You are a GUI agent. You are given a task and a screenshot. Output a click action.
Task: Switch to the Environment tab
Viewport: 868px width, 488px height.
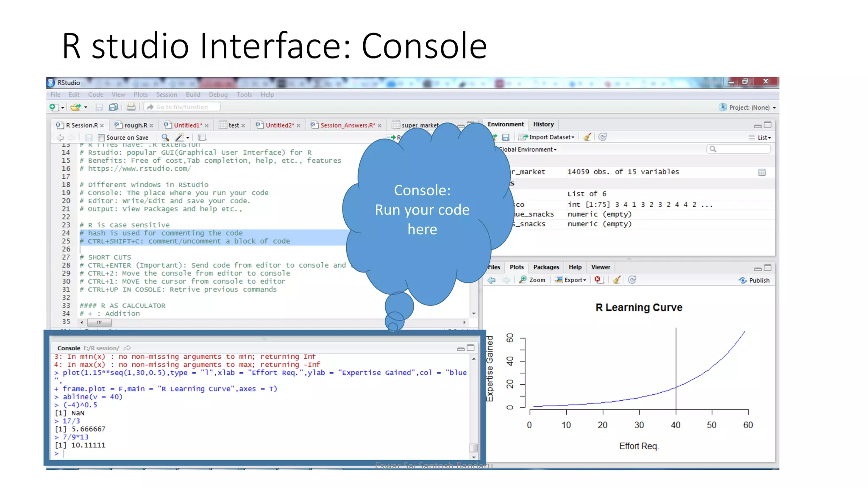[506, 124]
